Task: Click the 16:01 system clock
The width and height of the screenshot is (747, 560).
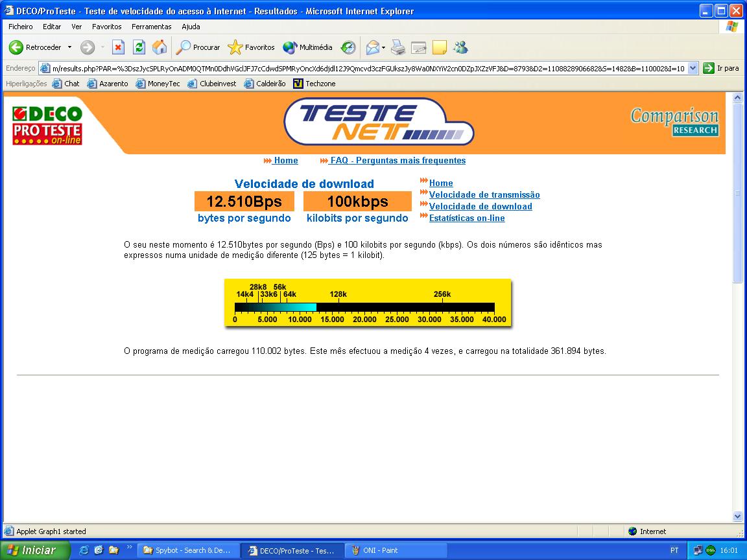Action: (729, 550)
